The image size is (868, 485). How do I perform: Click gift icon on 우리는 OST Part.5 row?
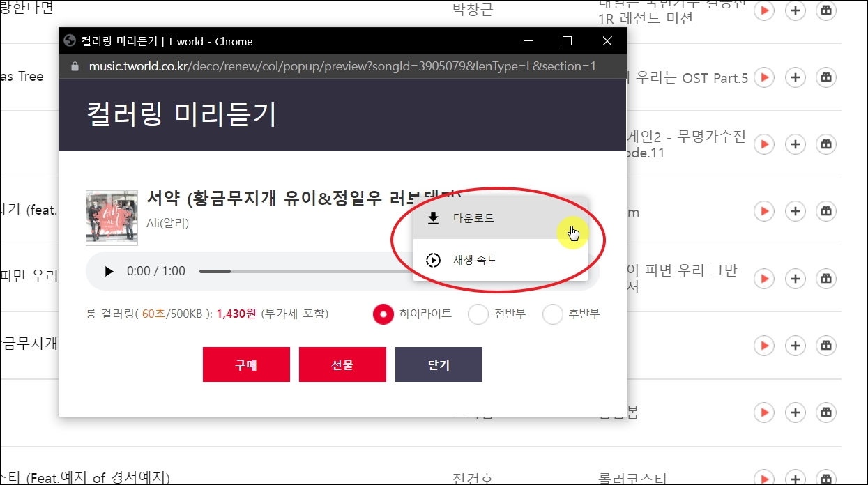(x=826, y=77)
